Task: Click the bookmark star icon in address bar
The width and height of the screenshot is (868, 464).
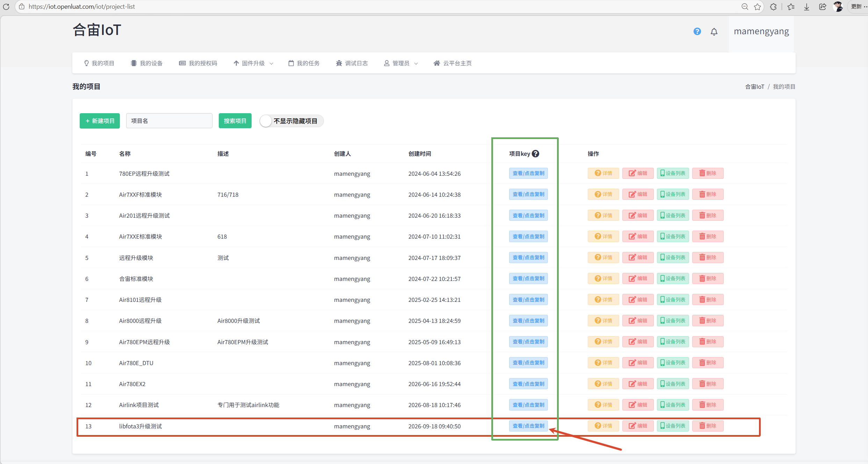Action: coord(757,7)
